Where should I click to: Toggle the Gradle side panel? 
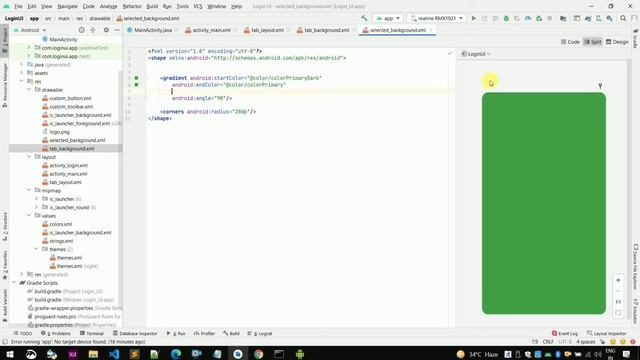(636, 38)
